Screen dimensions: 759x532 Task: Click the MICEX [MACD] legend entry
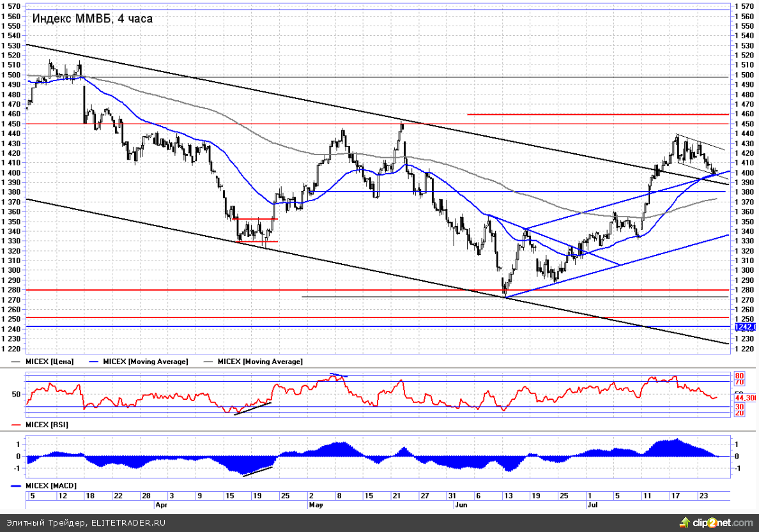point(50,486)
